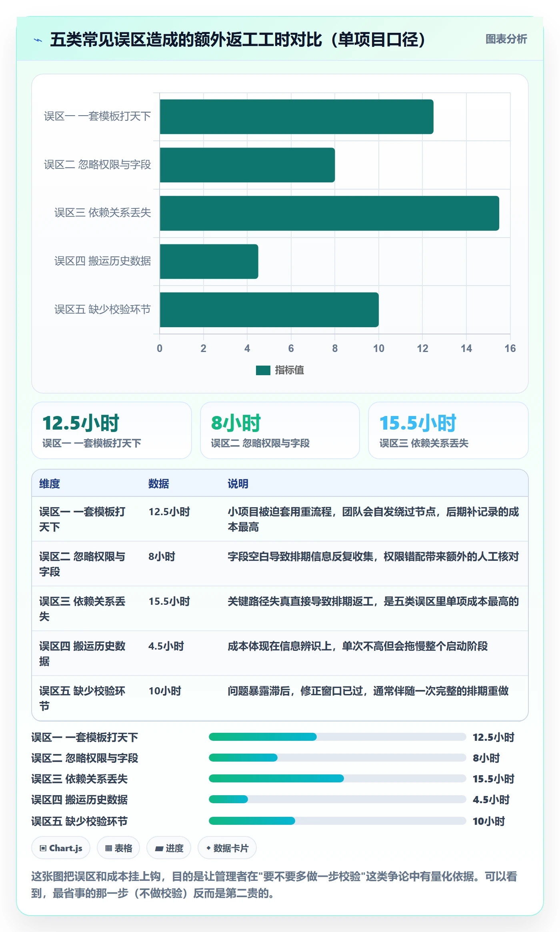Click the x-axis label 10
The height and width of the screenshot is (932, 560).
[378, 349]
